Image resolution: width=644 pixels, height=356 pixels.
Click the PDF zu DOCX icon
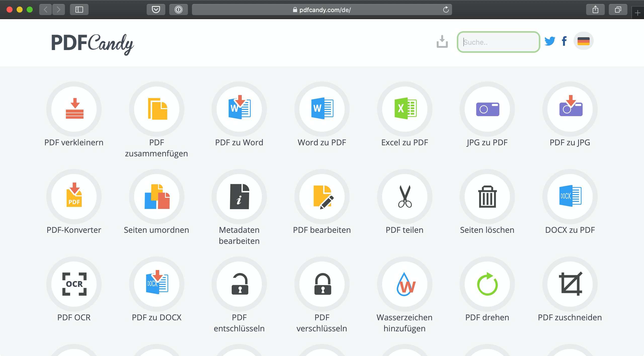coord(157,284)
